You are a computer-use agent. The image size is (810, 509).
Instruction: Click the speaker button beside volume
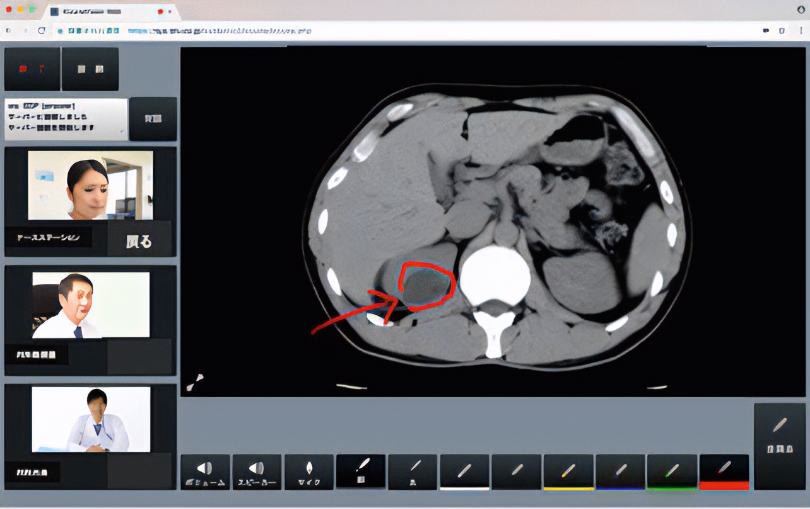[x=257, y=472]
